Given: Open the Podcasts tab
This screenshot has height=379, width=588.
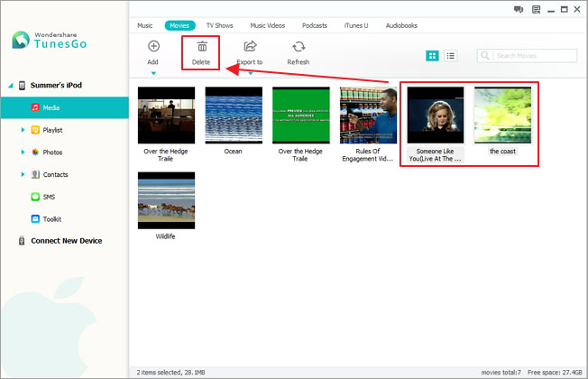Looking at the screenshot, I should [314, 25].
